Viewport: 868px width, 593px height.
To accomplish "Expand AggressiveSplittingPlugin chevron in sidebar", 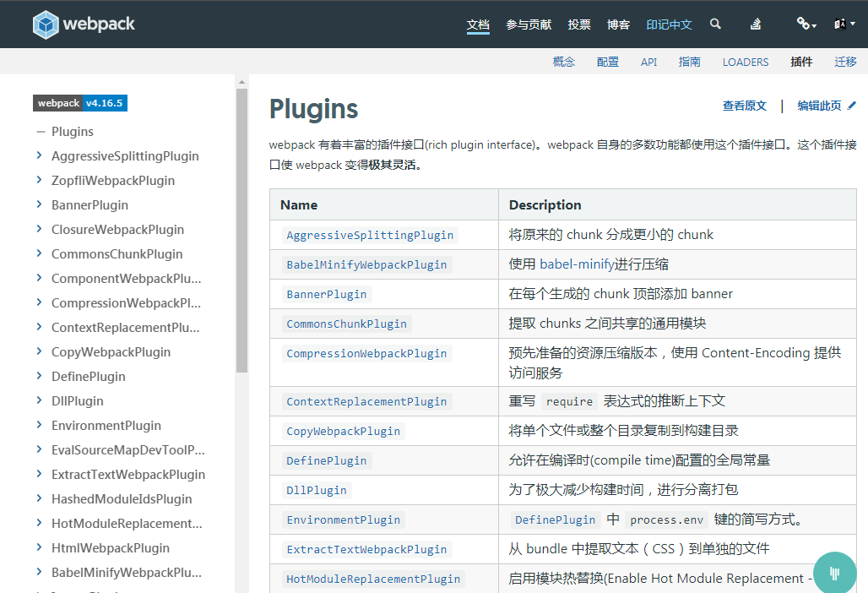I will (40, 155).
